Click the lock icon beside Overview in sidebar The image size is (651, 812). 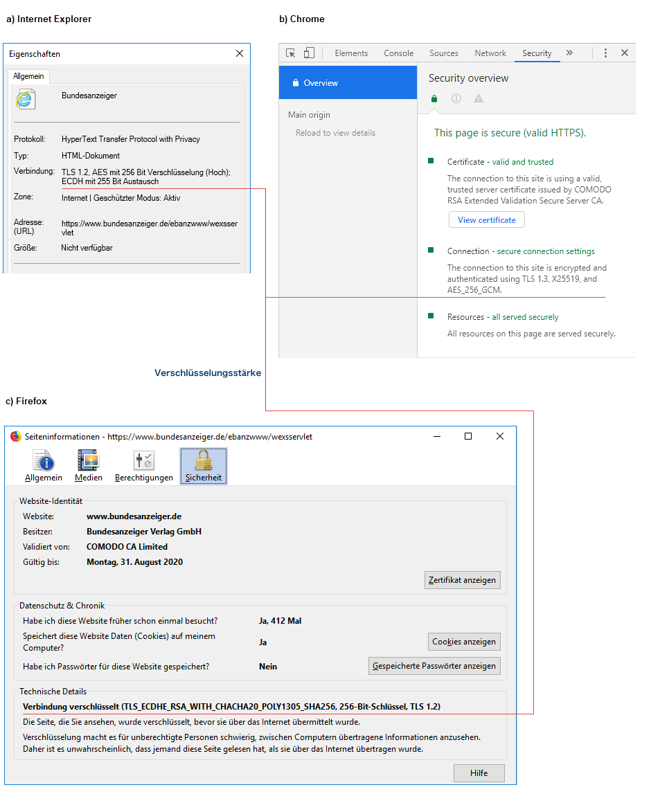[x=296, y=83]
